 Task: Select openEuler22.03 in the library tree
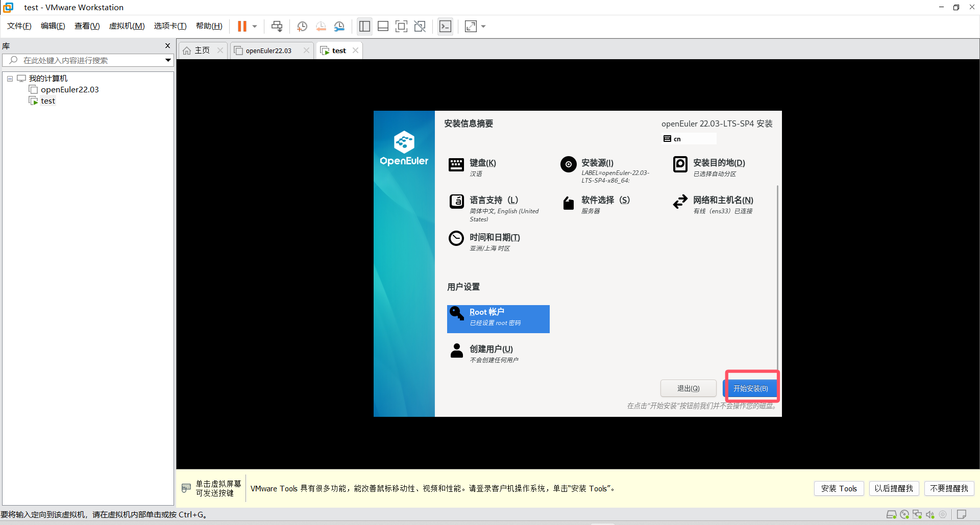click(x=64, y=90)
